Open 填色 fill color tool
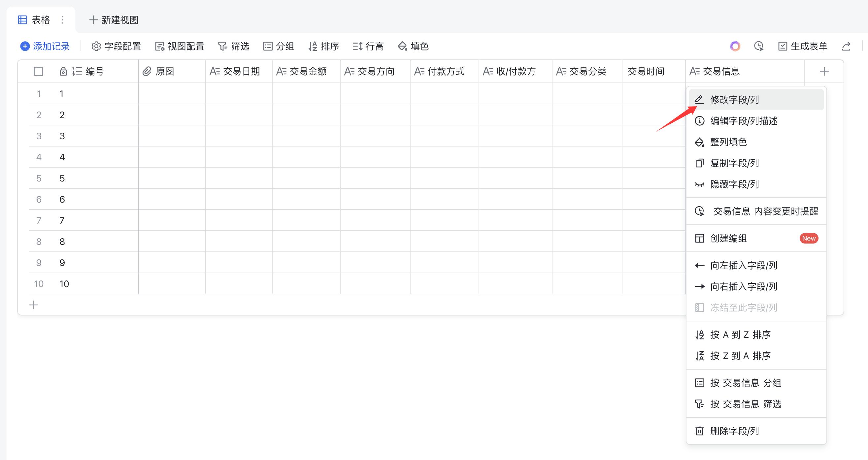The width and height of the screenshot is (868, 460). 413,46
